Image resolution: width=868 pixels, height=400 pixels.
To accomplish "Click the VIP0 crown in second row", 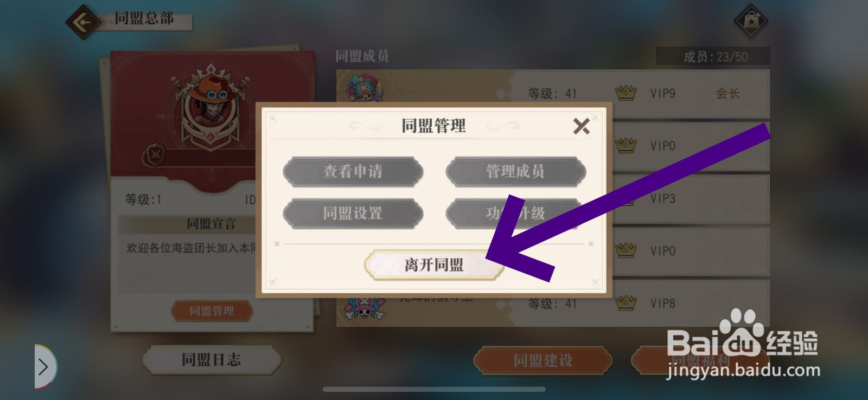I will pyautogui.click(x=626, y=145).
